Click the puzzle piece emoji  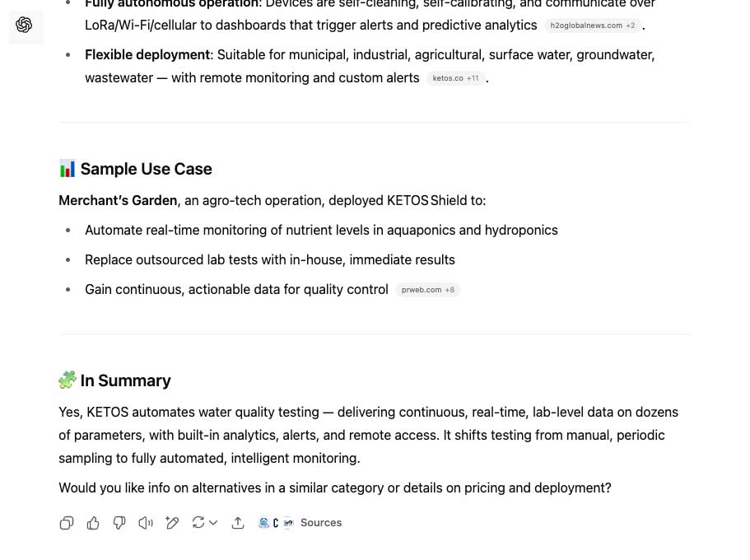coord(68,380)
